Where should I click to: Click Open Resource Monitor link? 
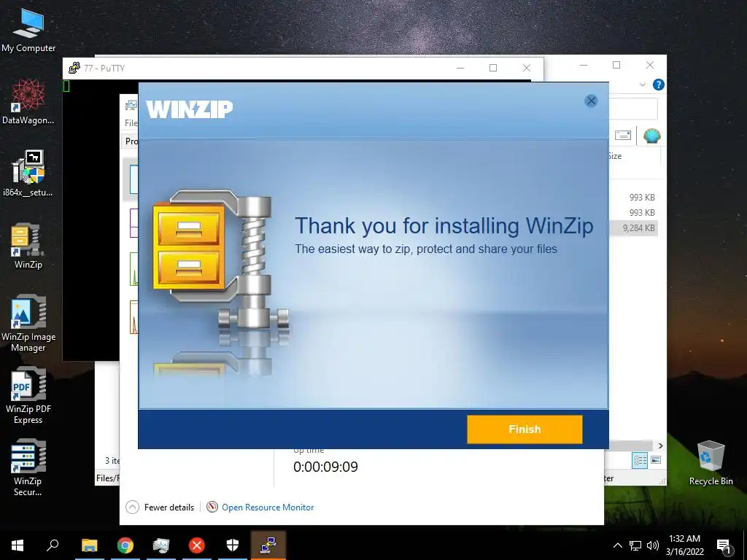[x=268, y=507]
